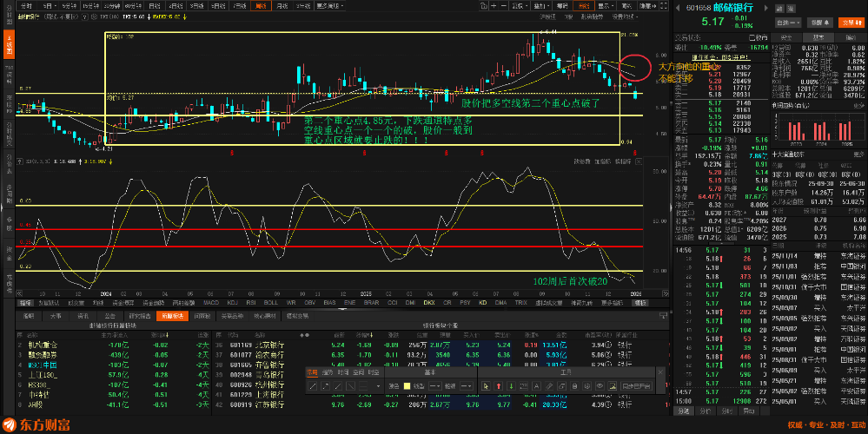Screen dimensions: 868x434
Task: Click the 融 margin badge next to stock name
Action: tap(779, 9)
